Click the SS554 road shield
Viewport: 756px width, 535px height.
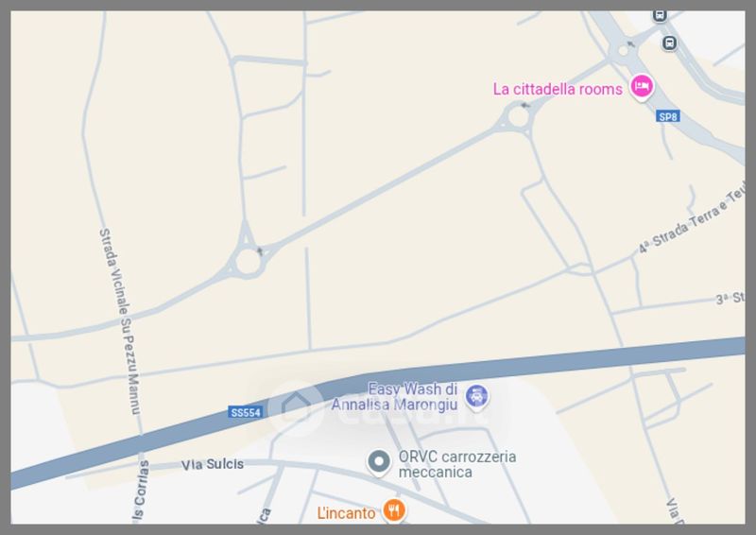(x=245, y=412)
